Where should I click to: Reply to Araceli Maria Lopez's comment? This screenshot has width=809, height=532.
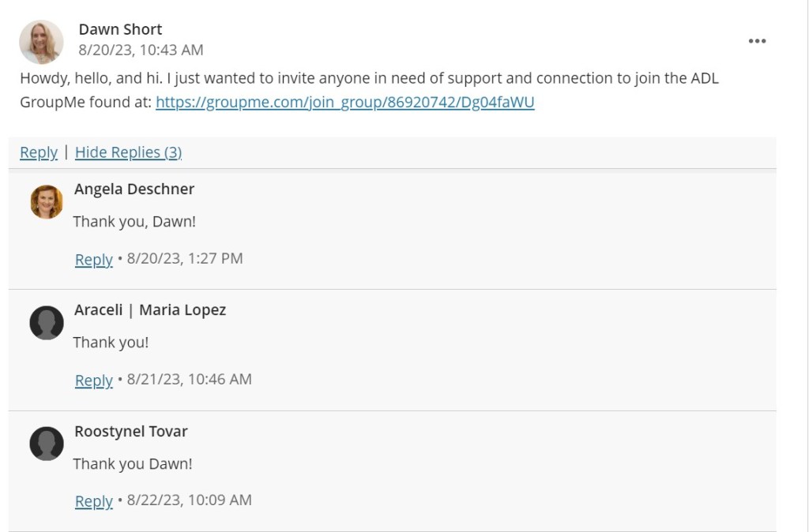[x=93, y=380]
